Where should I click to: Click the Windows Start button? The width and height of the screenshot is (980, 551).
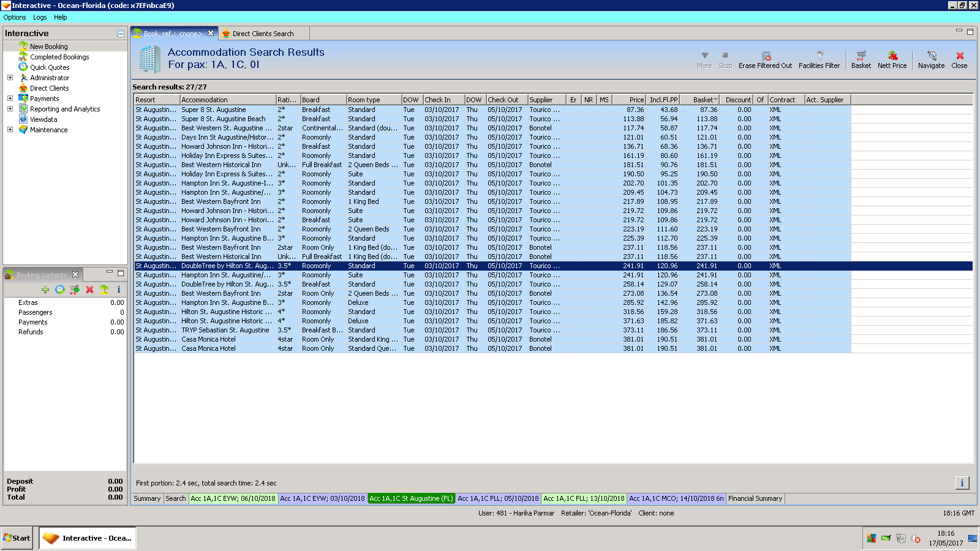(x=17, y=538)
